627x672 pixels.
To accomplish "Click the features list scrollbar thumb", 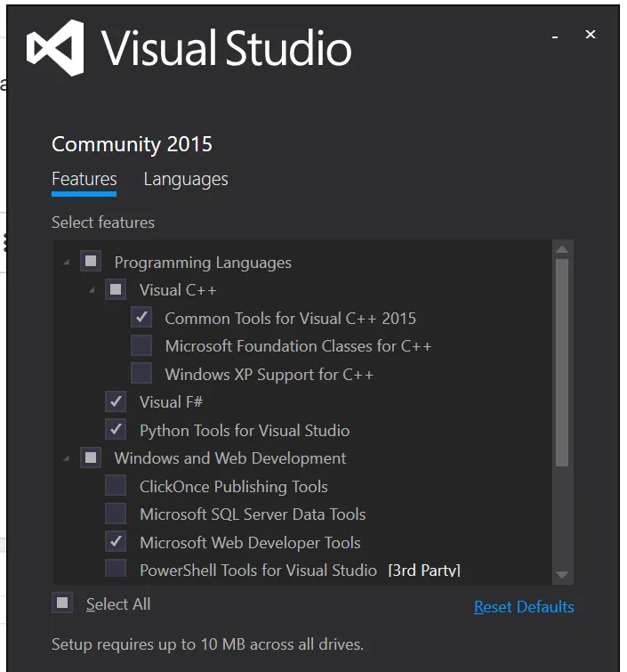I will [x=562, y=362].
